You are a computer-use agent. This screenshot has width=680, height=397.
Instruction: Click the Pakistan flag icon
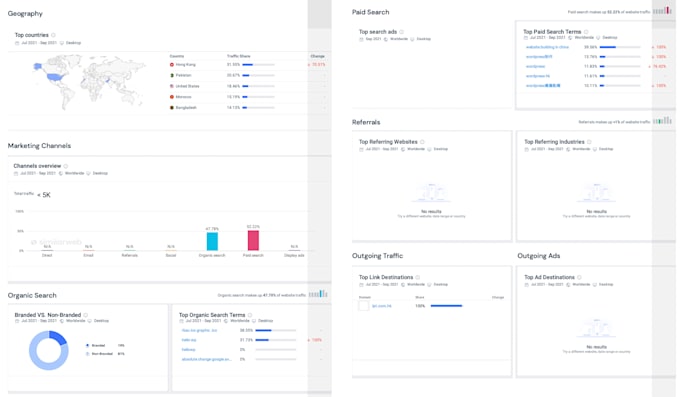click(172, 75)
